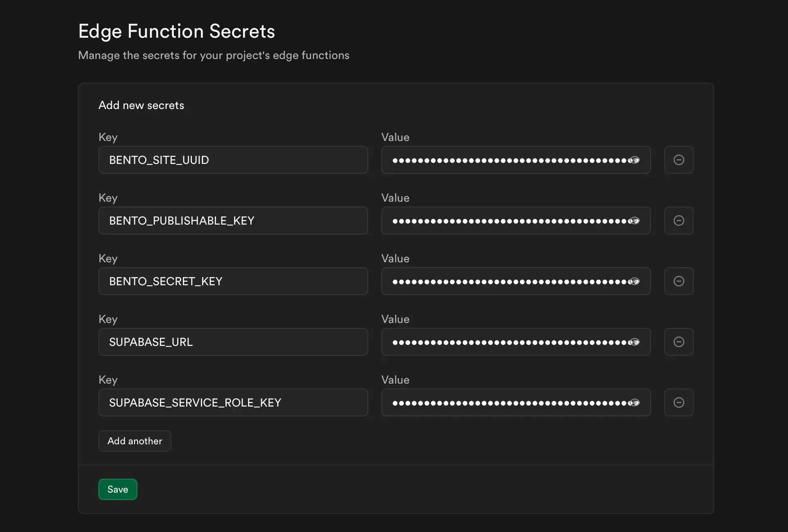Edit the BENTO_SITE_UUID key field

pos(233,160)
